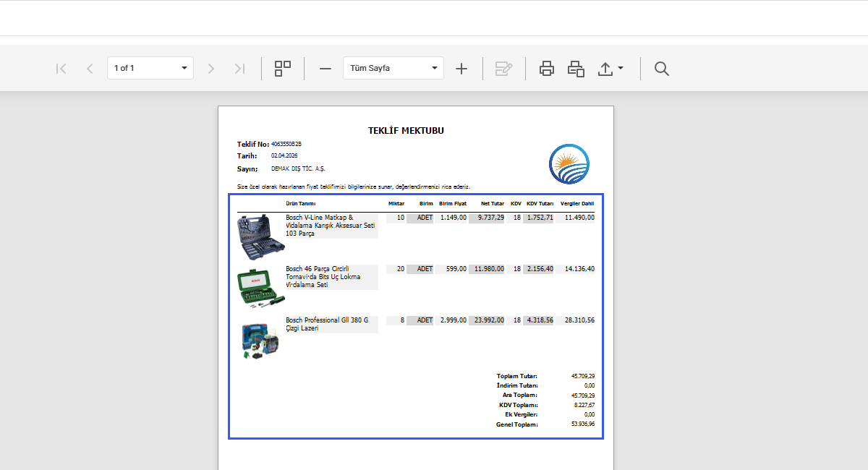Screen dimensions: 868x470
Task: Click the Bosch V-Line drill set image
Action: (x=261, y=236)
